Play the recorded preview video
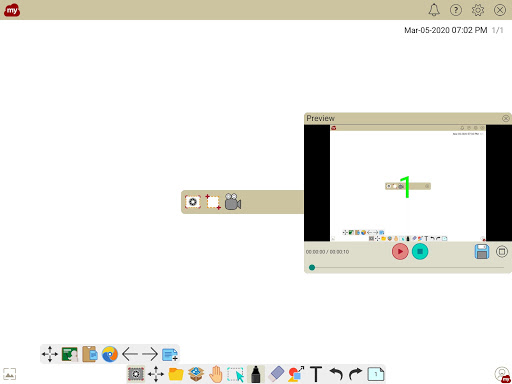The height and width of the screenshot is (384, 512). [x=400, y=251]
